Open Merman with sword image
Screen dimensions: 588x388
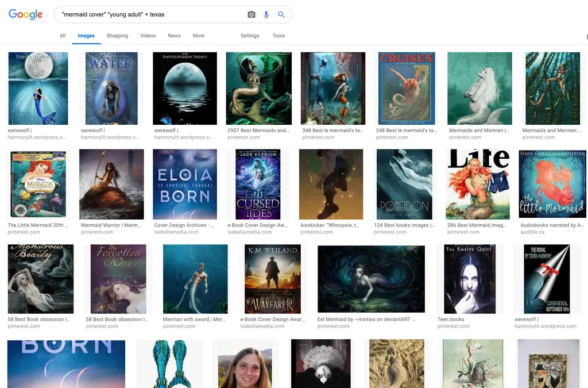(x=195, y=279)
